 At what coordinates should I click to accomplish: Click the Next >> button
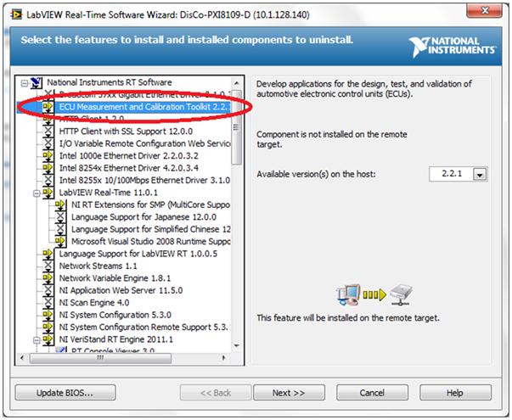tap(289, 393)
